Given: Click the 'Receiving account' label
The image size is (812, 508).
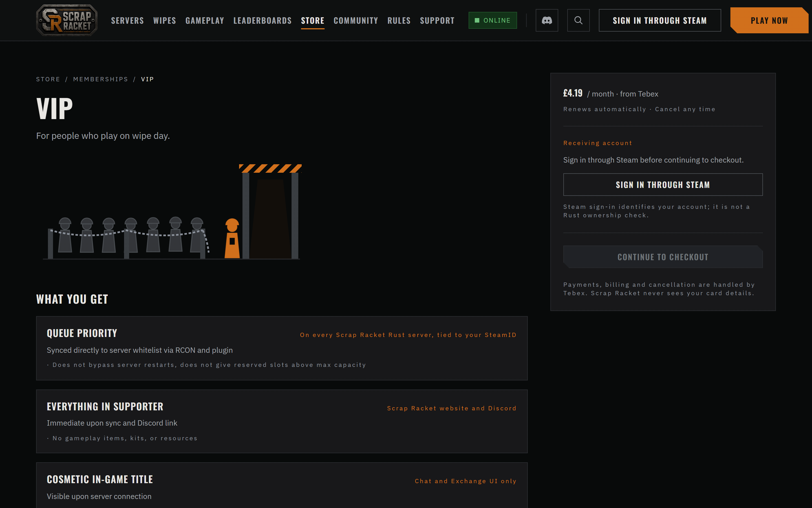Looking at the screenshot, I should click(x=598, y=143).
